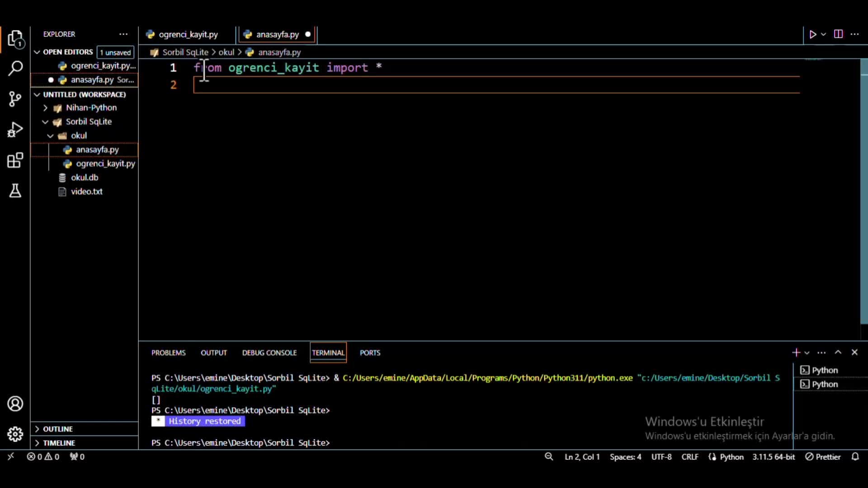Viewport: 868px width, 488px height.
Task: Open the Run and Debug view
Action: (x=15, y=130)
